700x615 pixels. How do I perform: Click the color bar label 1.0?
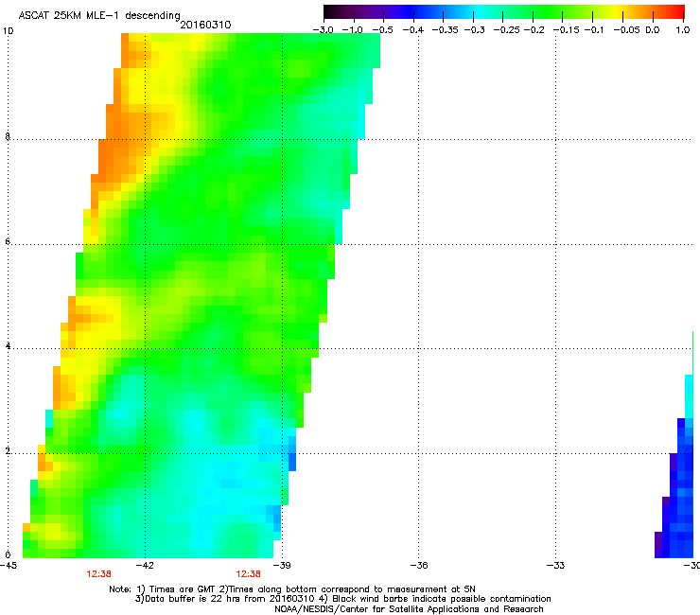coord(683,30)
